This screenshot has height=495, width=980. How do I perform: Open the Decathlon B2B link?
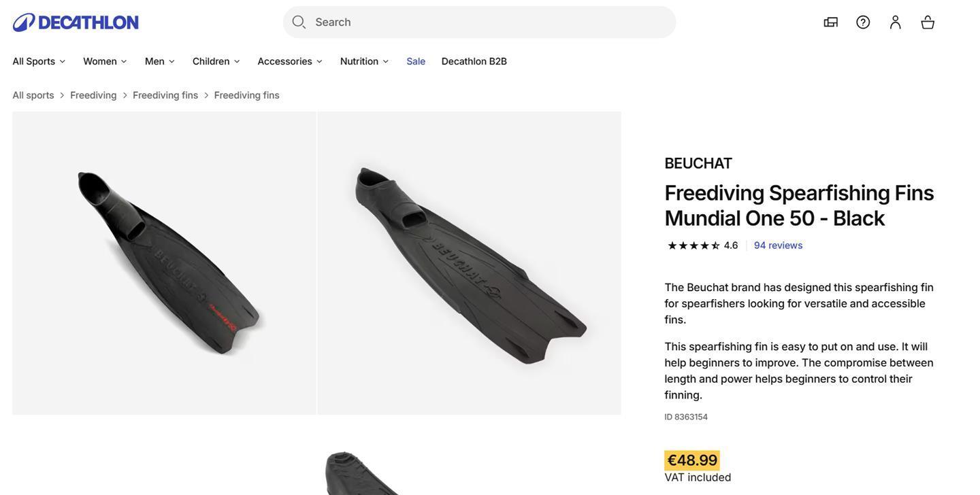474,61
